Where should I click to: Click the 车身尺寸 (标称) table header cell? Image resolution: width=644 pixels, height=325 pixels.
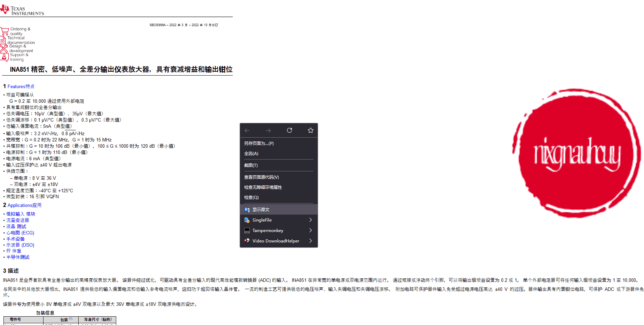[x=98, y=319]
